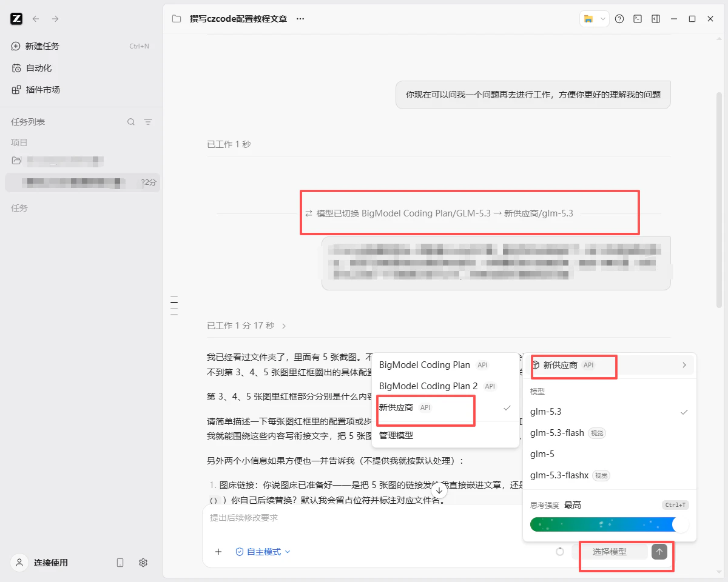Open settings gear in sidebar footer
728x582 pixels.
click(143, 563)
